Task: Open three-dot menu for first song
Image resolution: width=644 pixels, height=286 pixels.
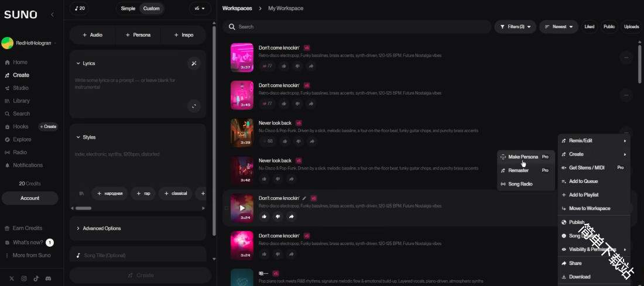Action: click(x=626, y=57)
